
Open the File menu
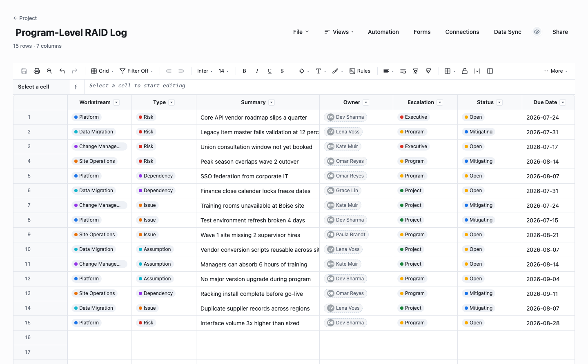click(301, 32)
